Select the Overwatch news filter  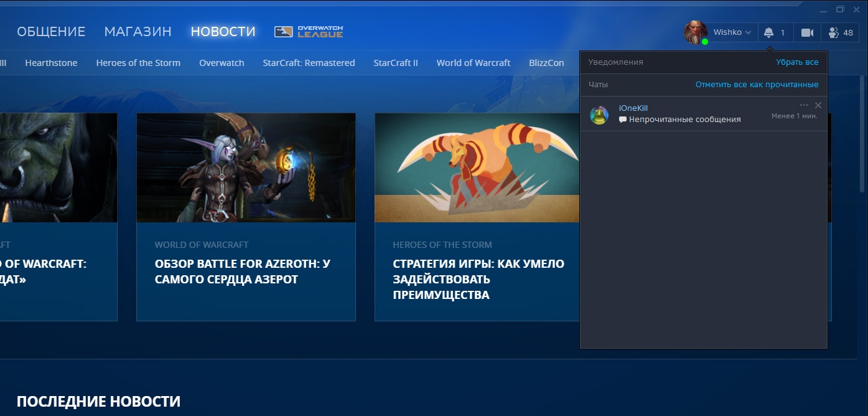tap(222, 63)
